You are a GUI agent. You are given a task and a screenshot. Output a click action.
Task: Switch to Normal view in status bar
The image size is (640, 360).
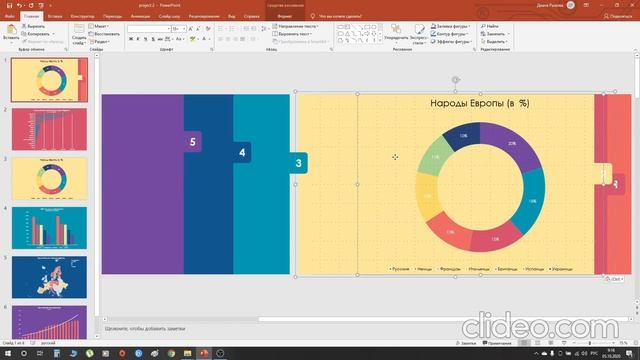525,343
